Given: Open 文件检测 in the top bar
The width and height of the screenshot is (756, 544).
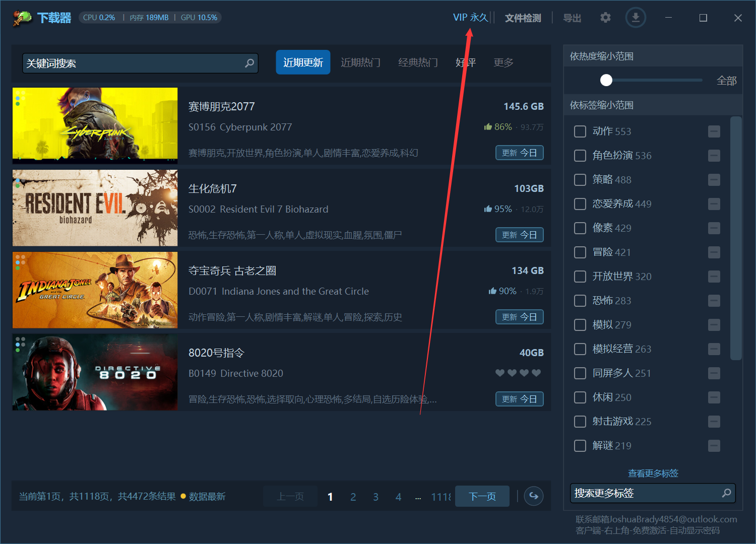Looking at the screenshot, I should [x=523, y=18].
